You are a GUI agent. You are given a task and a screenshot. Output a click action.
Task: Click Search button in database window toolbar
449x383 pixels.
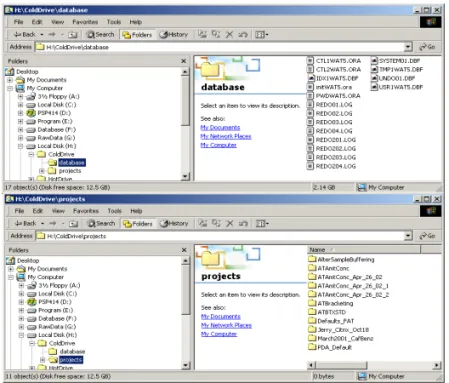(100, 34)
